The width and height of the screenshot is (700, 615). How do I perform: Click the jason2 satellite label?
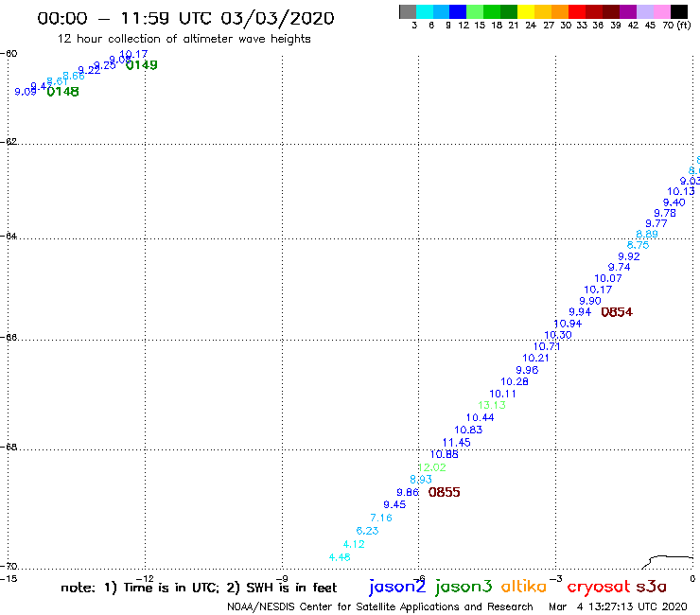click(x=397, y=587)
